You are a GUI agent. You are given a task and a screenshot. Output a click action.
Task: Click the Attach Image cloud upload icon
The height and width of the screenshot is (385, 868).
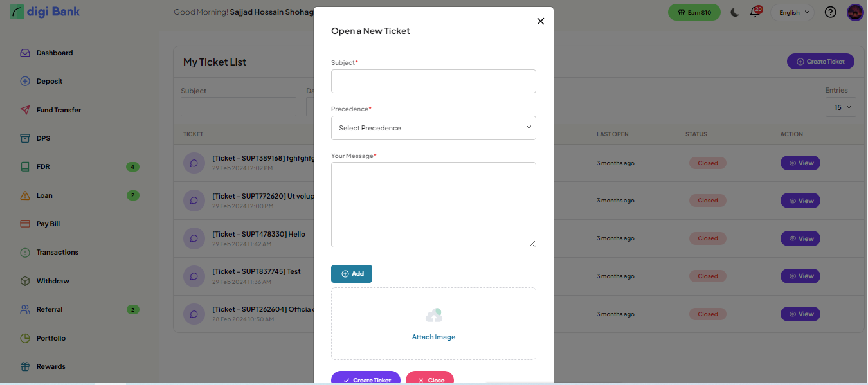[x=433, y=316]
